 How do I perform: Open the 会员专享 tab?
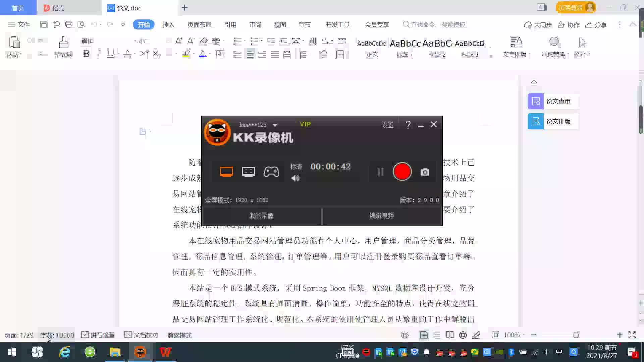377,25
